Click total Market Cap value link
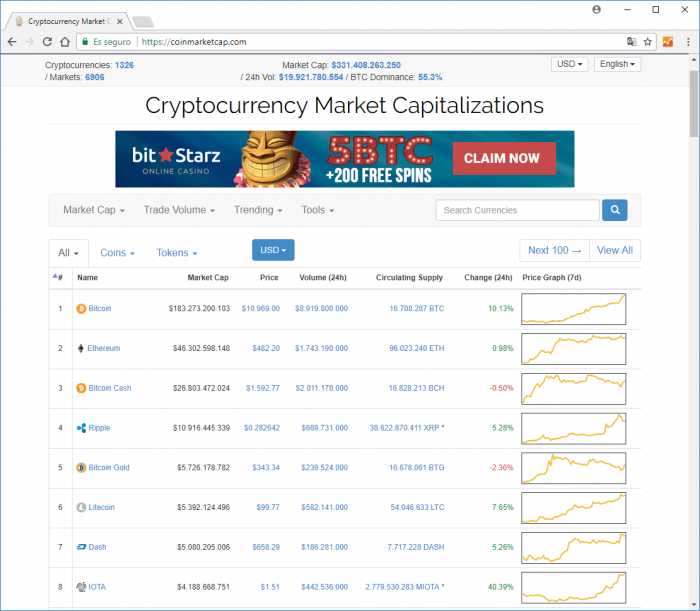Image resolution: width=700 pixels, height=611 pixels. click(x=366, y=65)
